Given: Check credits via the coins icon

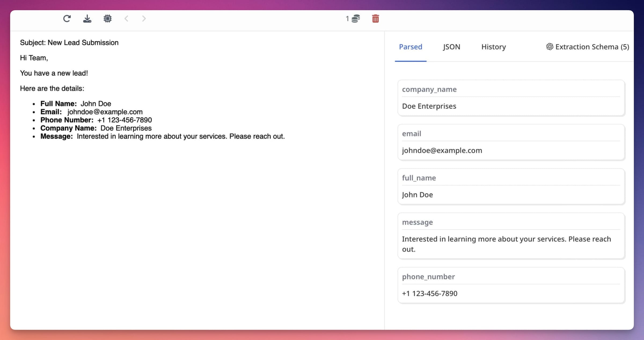Looking at the screenshot, I should pyautogui.click(x=355, y=19).
